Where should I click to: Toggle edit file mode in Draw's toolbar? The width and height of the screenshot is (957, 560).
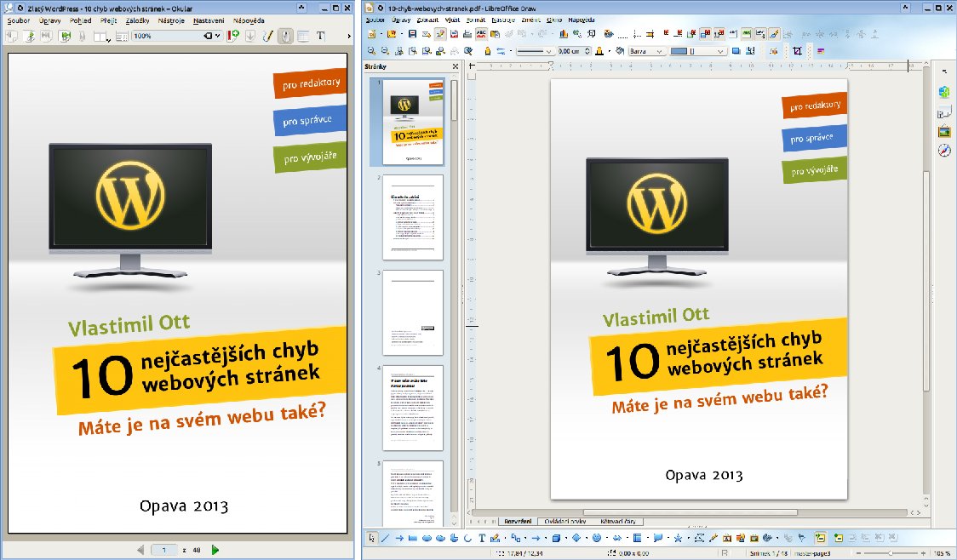440,34
